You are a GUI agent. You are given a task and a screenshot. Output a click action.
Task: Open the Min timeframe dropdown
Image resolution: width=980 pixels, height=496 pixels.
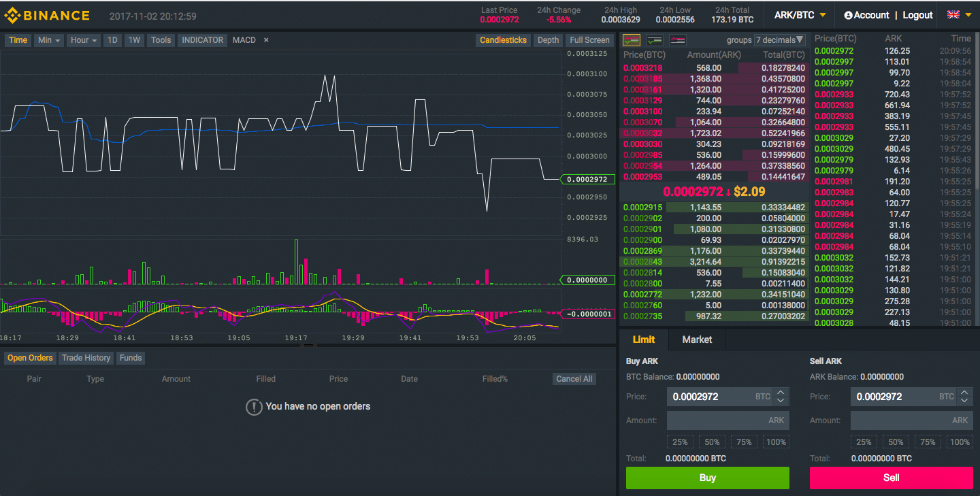pyautogui.click(x=48, y=40)
